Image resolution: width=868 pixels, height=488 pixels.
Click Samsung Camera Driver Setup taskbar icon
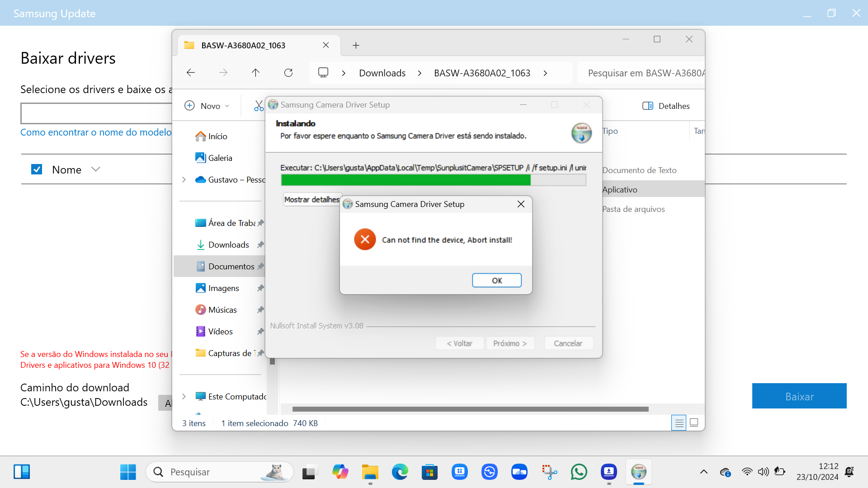click(x=639, y=472)
